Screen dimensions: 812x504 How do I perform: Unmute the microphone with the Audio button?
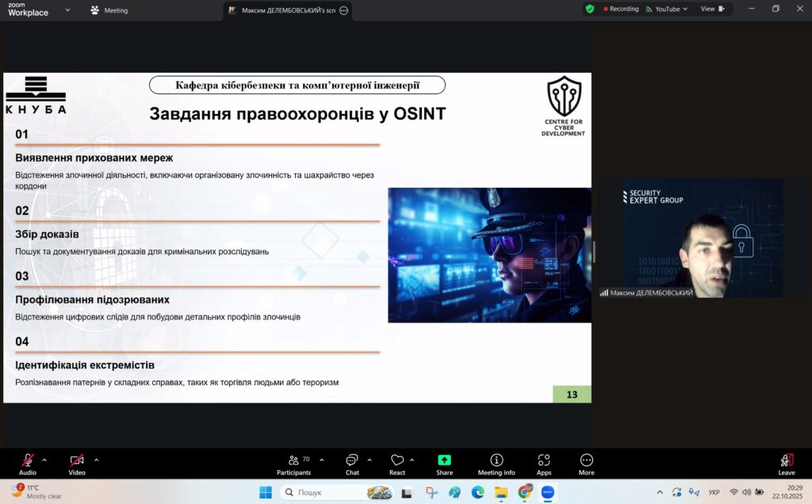(x=28, y=463)
